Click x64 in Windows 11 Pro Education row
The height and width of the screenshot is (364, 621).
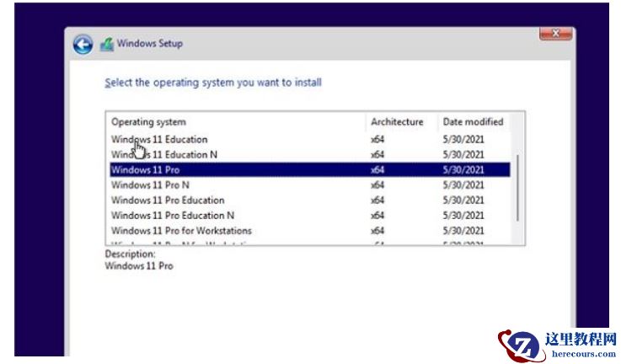tap(377, 201)
